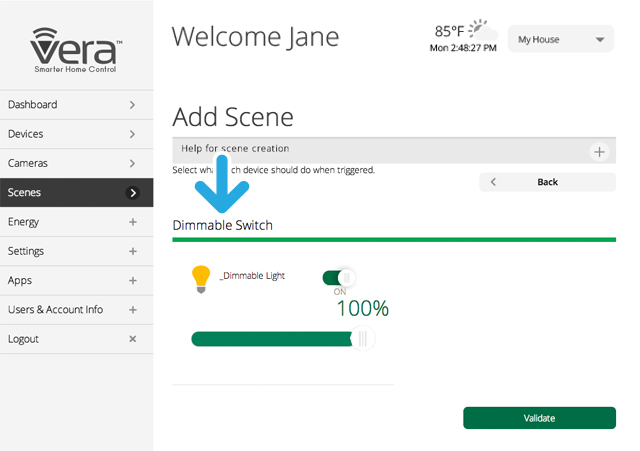Click the dimmer brightness slider handle
This screenshot has height=451, width=640.
click(x=362, y=340)
